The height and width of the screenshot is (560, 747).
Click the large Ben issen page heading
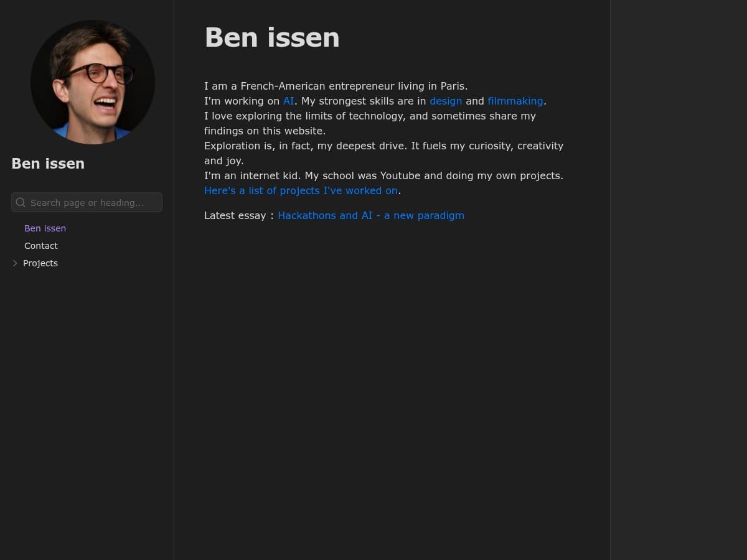coord(272,37)
